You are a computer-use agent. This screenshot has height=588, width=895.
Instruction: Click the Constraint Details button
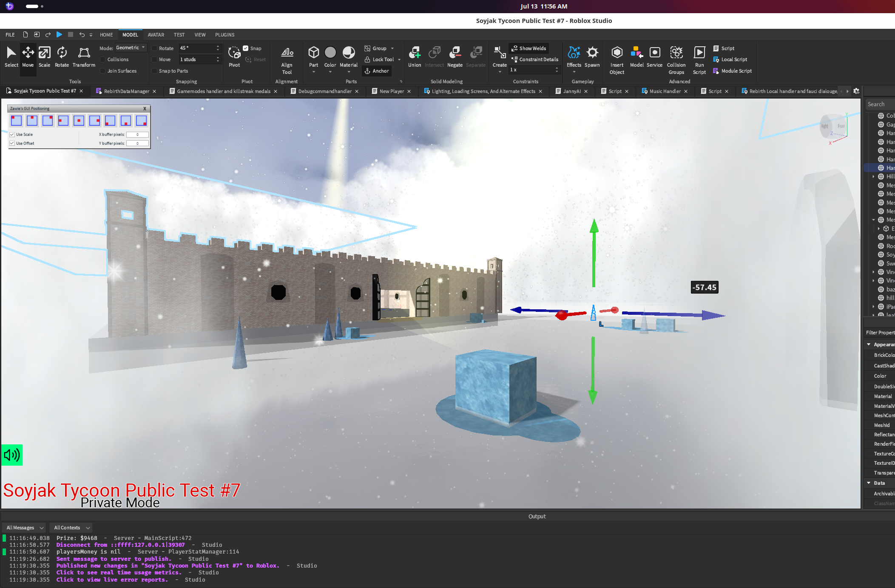pos(535,59)
